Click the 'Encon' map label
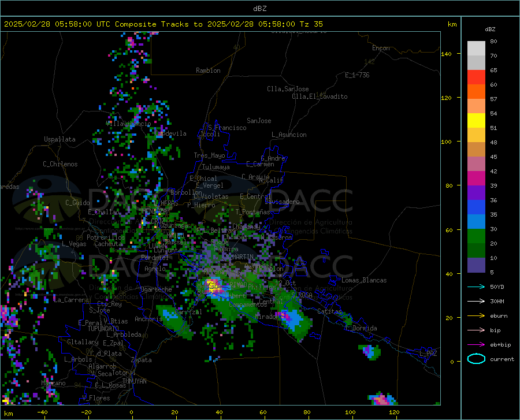The width and height of the screenshot is (520, 420). [x=381, y=48]
